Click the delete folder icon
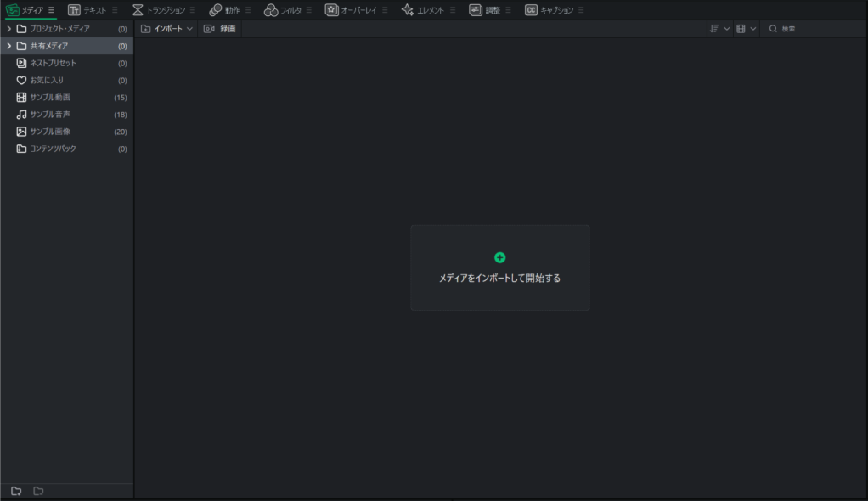The height and width of the screenshot is (501, 868). coord(38,491)
